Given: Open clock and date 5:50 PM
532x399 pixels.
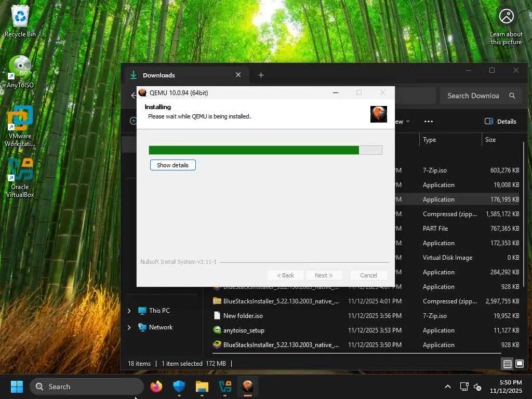Looking at the screenshot, I should 506,387.
